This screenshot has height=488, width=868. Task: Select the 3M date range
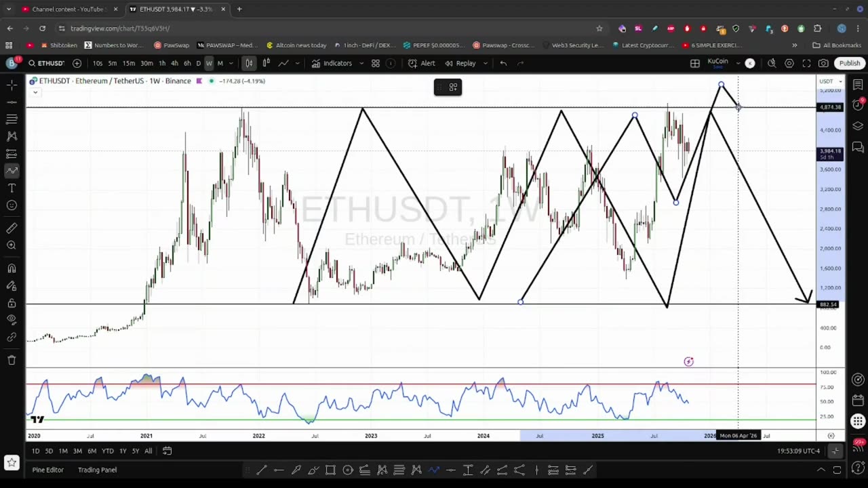click(77, 451)
